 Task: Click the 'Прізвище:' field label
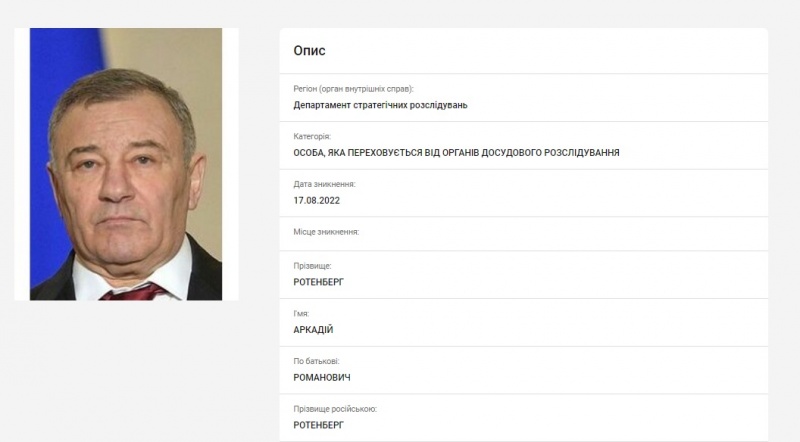(312, 266)
